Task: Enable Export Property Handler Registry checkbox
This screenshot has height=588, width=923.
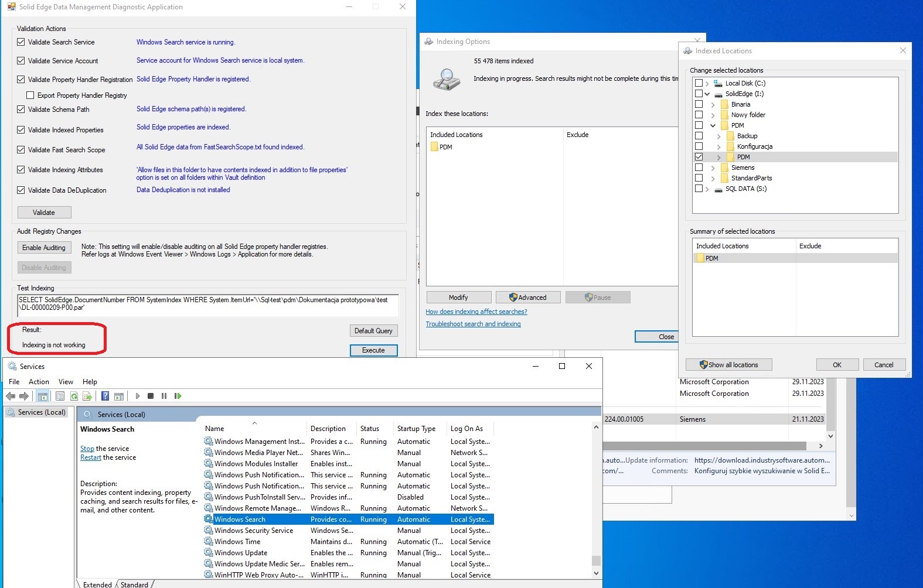Action: 30,95
